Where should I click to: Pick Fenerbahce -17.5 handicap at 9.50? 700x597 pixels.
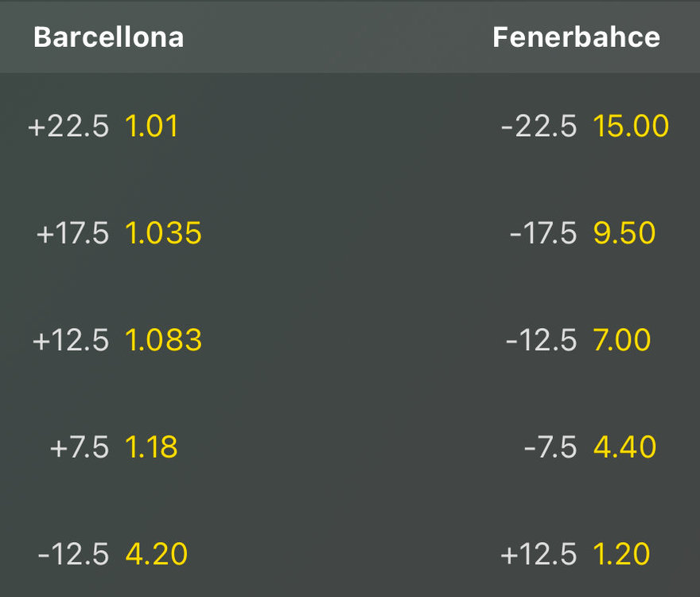click(x=582, y=233)
